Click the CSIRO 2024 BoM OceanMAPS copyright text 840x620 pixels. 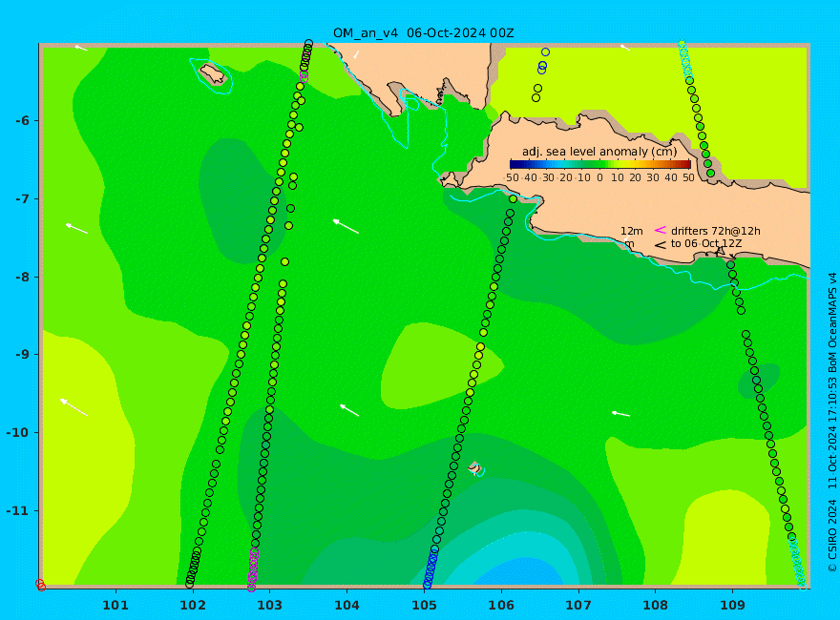[832, 423]
